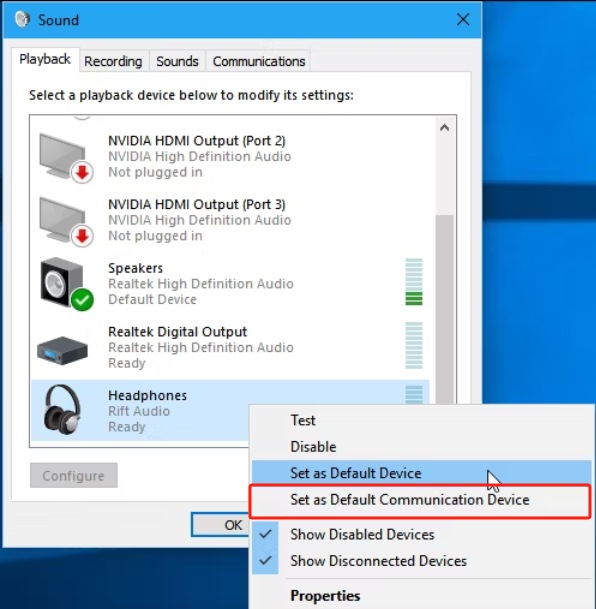Select the Speakers device name
The height and width of the screenshot is (609, 596).
click(136, 268)
